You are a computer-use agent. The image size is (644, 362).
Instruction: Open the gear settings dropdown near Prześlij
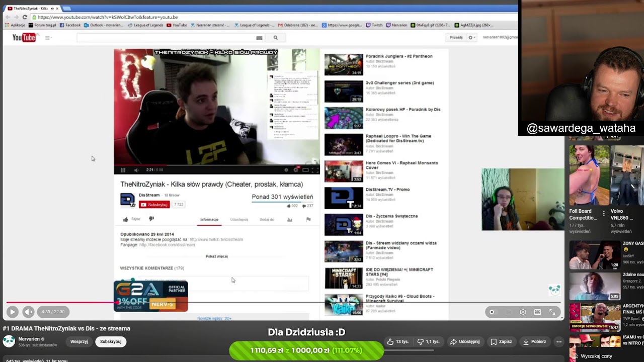[471, 37]
